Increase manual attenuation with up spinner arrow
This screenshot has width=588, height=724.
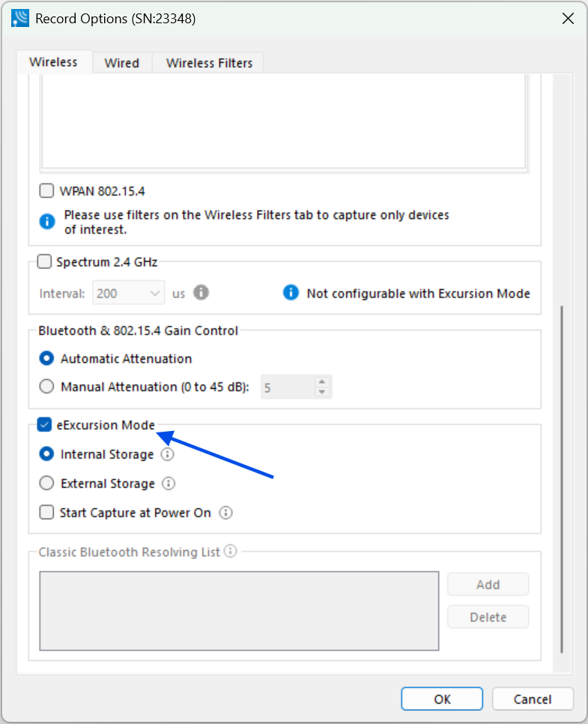point(322,381)
